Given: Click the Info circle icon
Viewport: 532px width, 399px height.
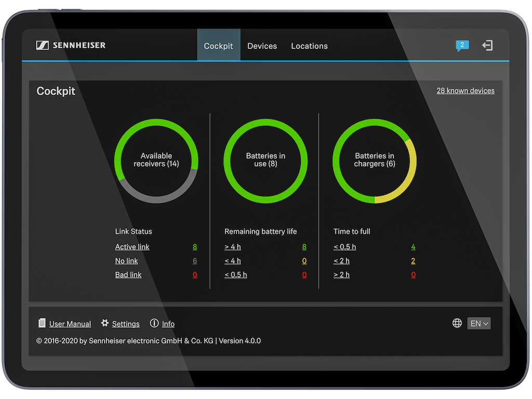Looking at the screenshot, I should (154, 323).
